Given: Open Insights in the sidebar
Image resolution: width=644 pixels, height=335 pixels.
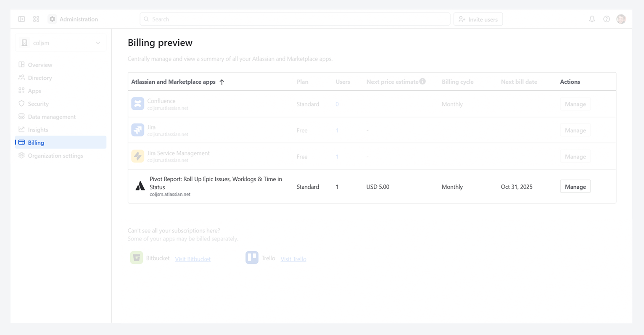Looking at the screenshot, I should [x=61, y=130].
